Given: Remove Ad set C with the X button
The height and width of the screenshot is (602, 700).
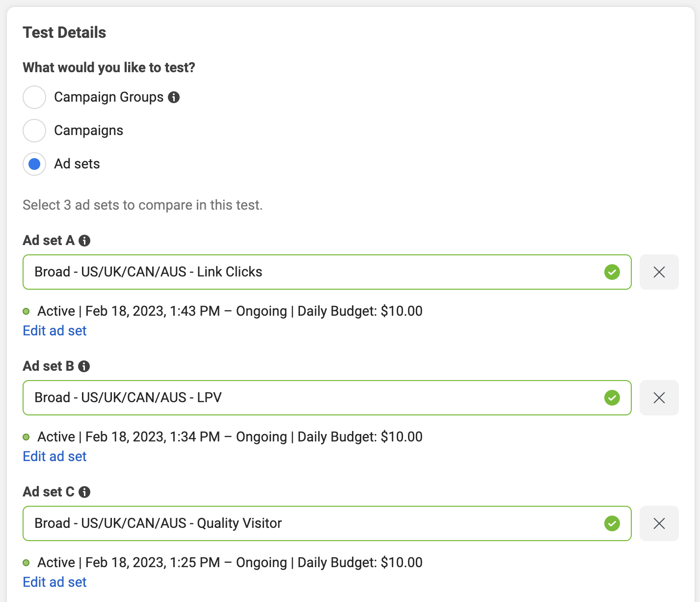Looking at the screenshot, I should 659,523.
